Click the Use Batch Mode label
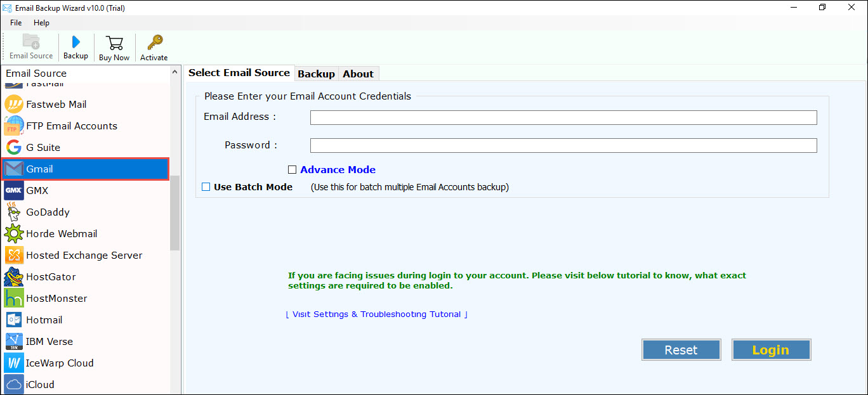The image size is (868, 395). tap(253, 187)
